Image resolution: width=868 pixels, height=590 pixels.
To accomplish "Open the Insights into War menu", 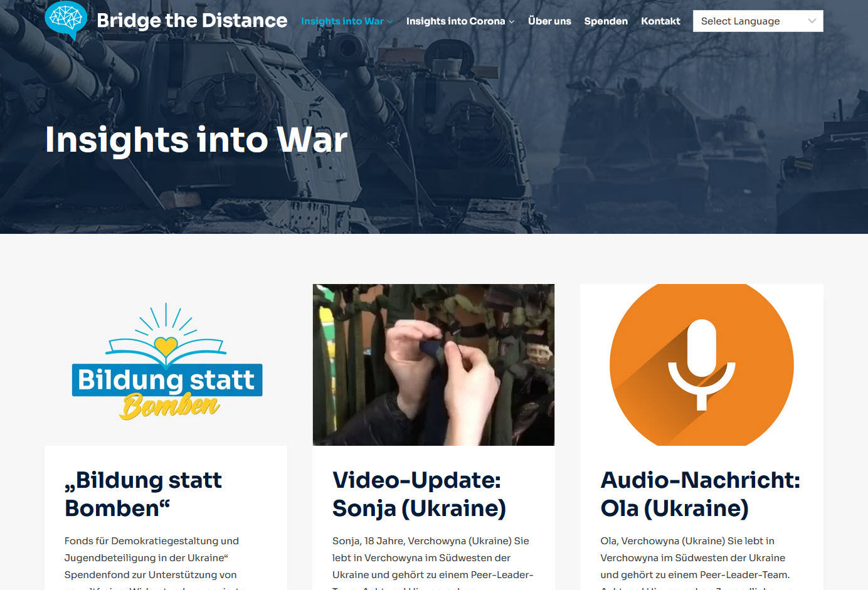I will point(342,21).
